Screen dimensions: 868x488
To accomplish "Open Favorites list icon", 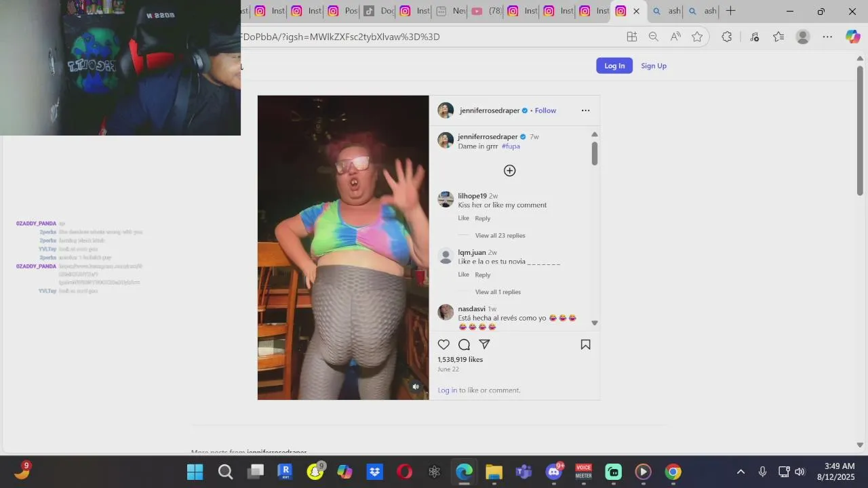I will click(778, 37).
